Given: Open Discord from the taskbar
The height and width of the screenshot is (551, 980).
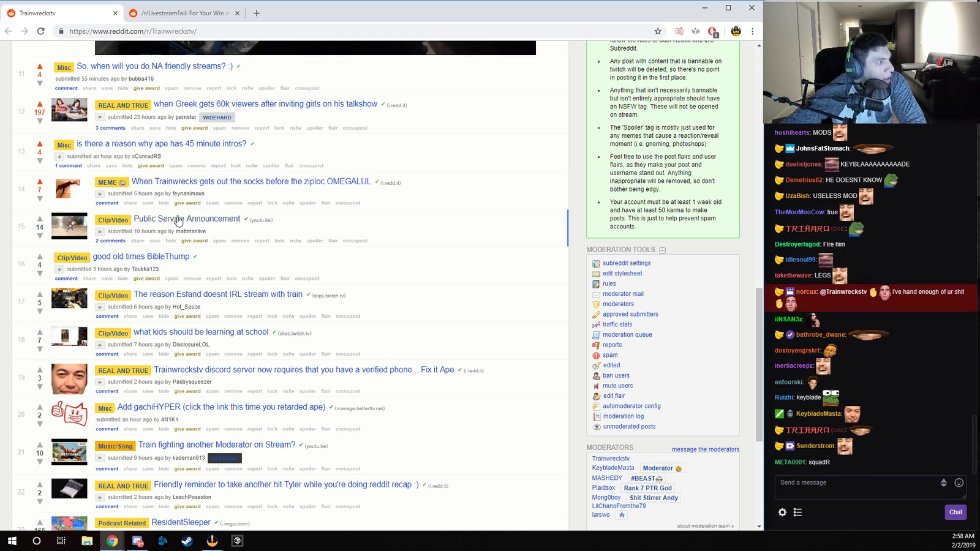Looking at the screenshot, I should coord(137,541).
